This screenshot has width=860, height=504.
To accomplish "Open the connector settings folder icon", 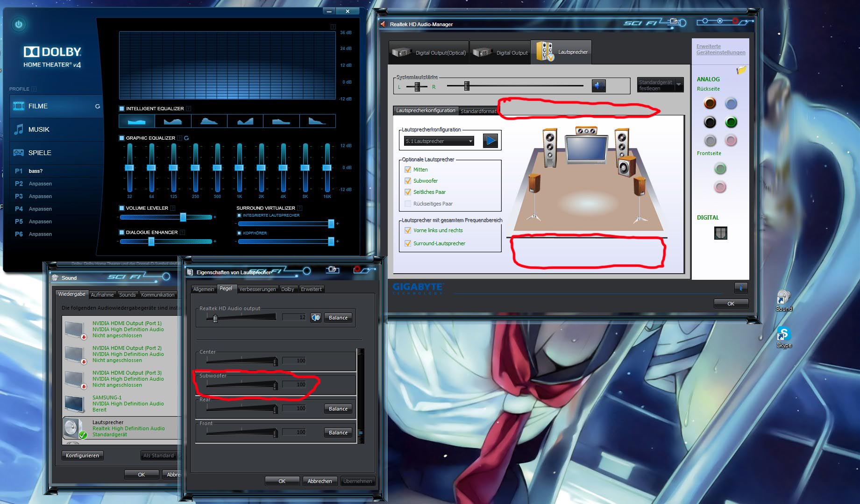I will click(741, 71).
